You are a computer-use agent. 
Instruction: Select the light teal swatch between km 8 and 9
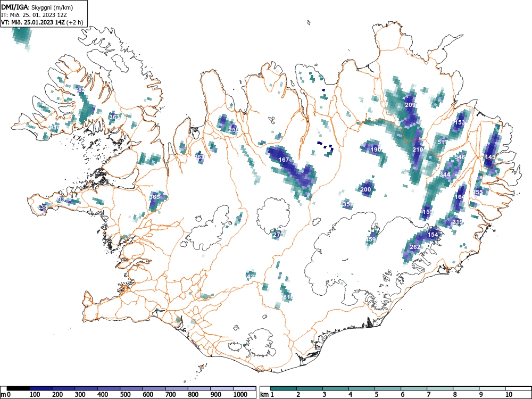pos(466,388)
